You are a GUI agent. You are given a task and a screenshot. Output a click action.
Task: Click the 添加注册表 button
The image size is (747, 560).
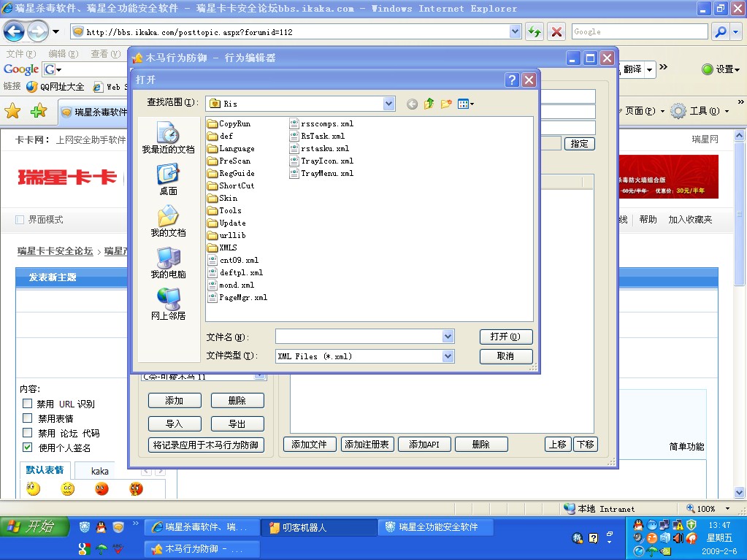[367, 445]
